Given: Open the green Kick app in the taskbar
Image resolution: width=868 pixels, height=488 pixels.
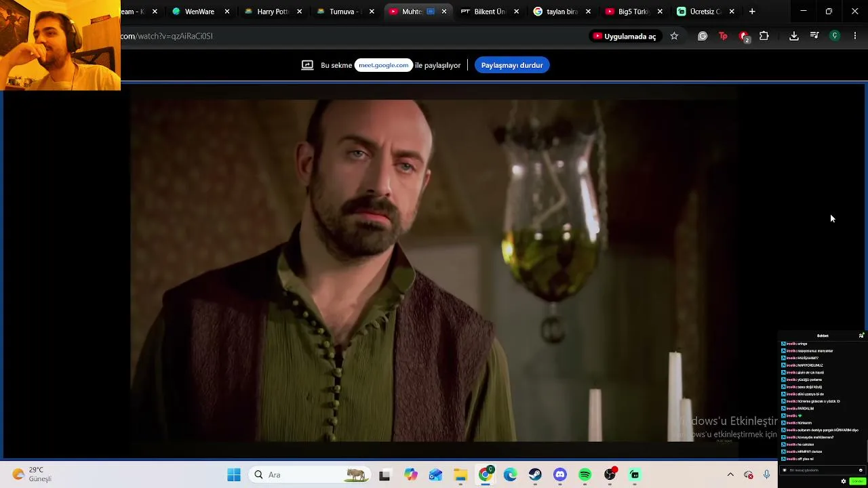Looking at the screenshot, I should tap(635, 475).
